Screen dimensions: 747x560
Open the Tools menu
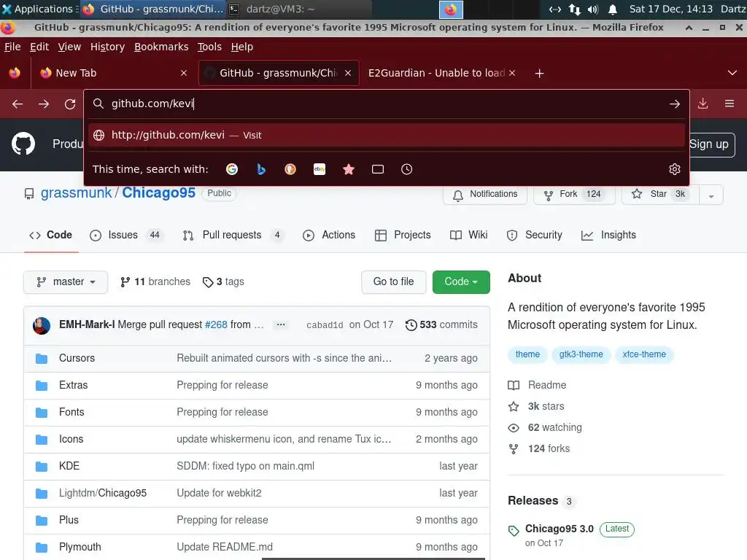209,47
